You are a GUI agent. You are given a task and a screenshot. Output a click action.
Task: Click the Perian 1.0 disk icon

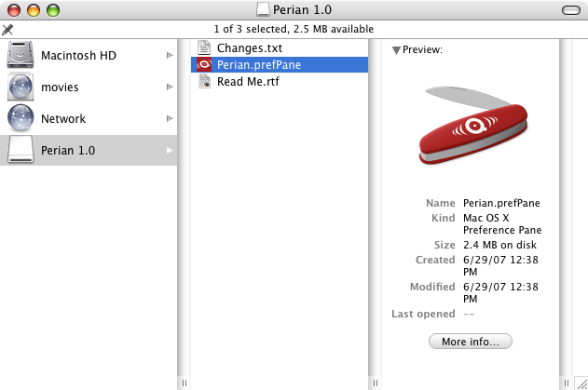pos(21,150)
